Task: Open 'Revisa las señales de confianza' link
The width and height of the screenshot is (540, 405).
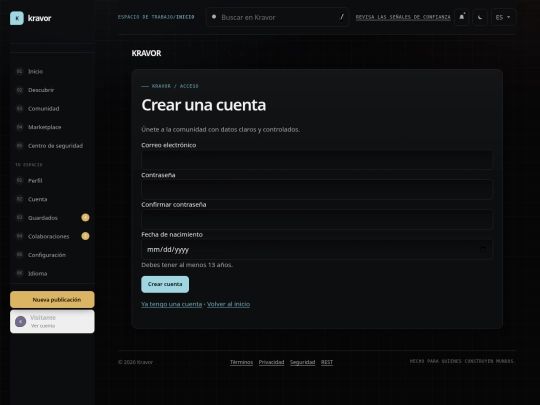Action: 403,17
